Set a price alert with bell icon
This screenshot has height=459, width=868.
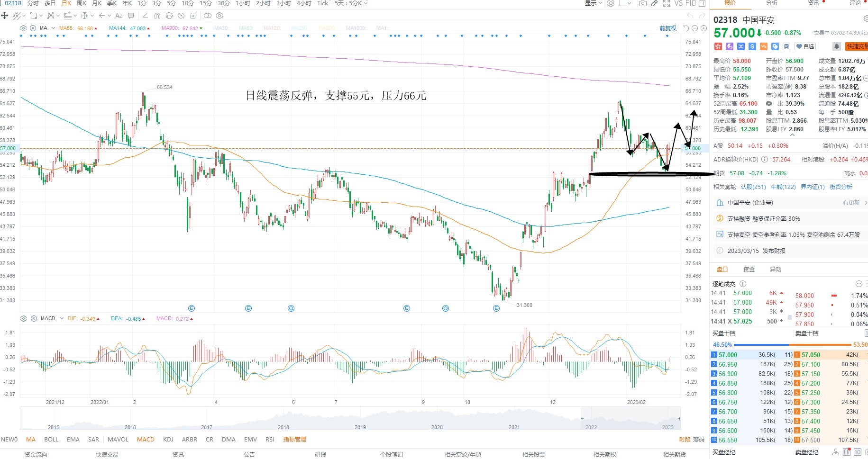click(x=837, y=46)
